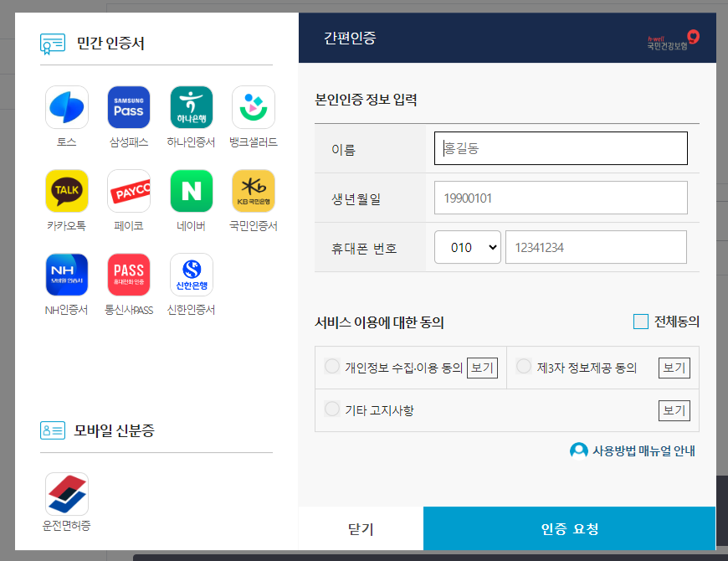
Task: Select the Toss (토스) certificate icon
Action: 67,107
